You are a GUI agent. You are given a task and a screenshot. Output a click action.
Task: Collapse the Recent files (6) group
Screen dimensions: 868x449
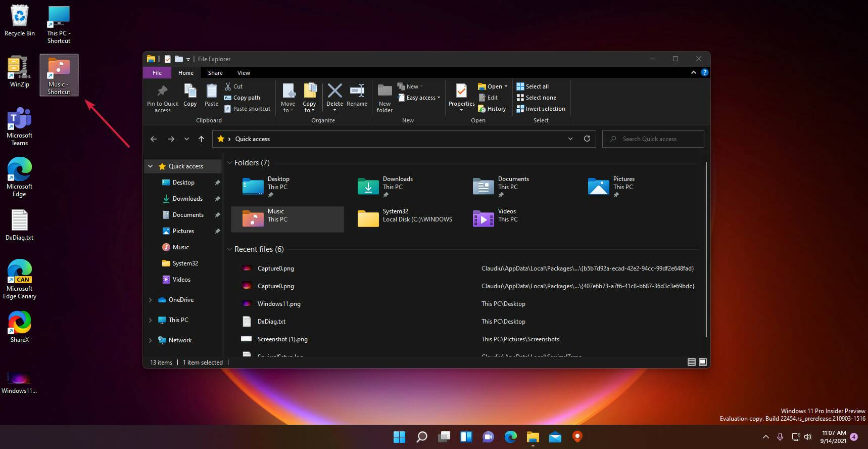click(229, 249)
